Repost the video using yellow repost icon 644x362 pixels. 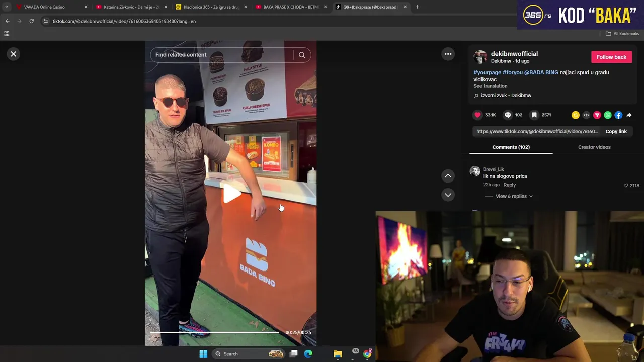click(x=576, y=115)
